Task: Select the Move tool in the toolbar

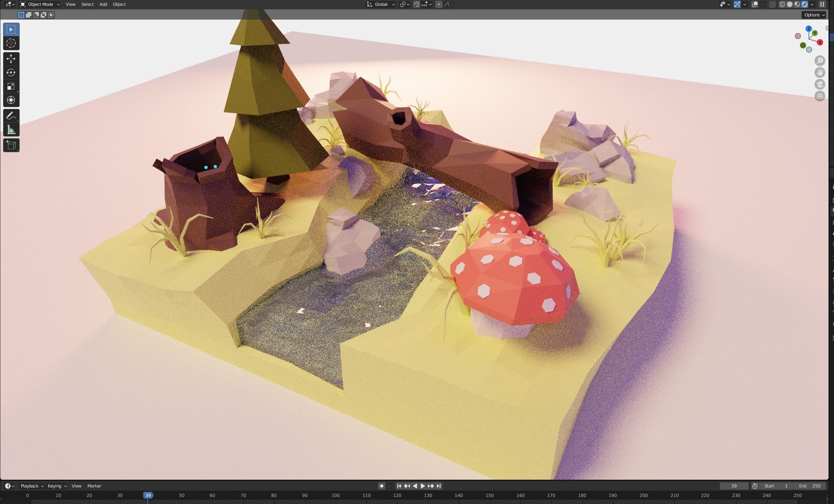Action: click(11, 58)
